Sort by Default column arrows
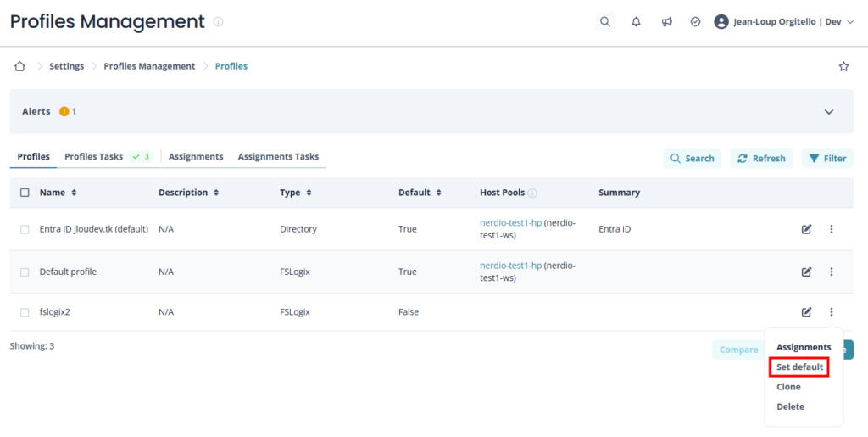The width and height of the screenshot is (868, 437). (438, 192)
